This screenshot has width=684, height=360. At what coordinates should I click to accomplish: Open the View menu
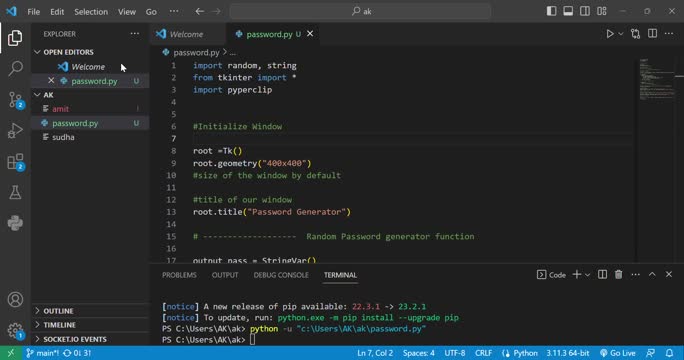point(127,12)
